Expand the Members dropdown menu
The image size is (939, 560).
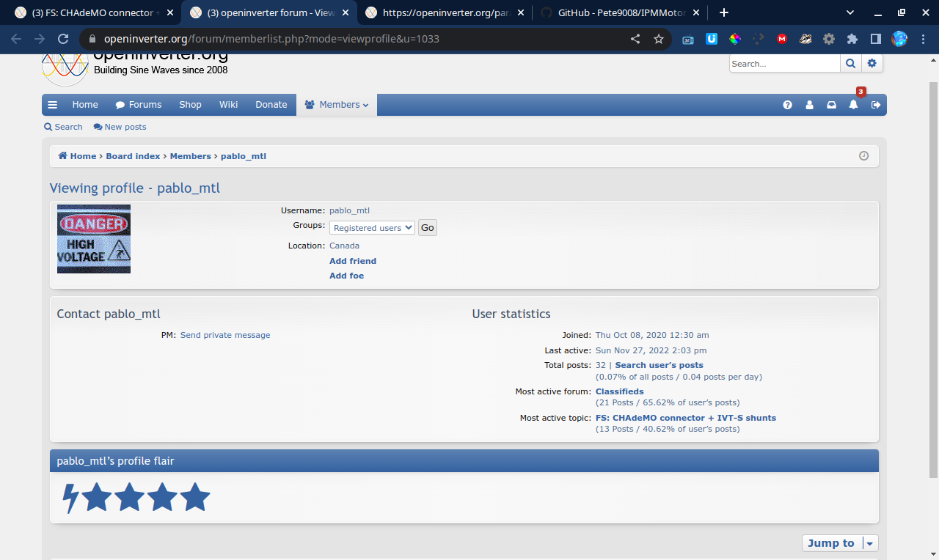[337, 105]
